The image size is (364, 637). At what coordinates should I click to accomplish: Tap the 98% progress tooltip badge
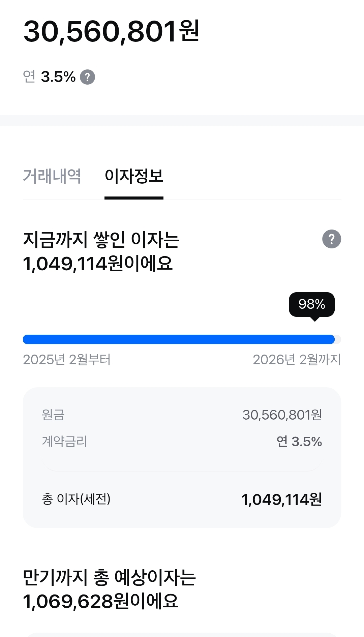(x=312, y=304)
